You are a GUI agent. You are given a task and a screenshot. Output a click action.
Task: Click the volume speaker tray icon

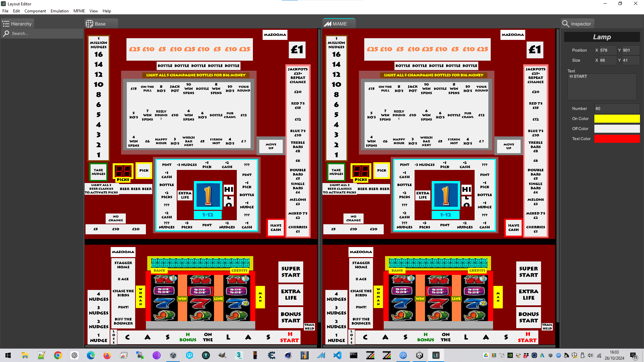pos(590,355)
